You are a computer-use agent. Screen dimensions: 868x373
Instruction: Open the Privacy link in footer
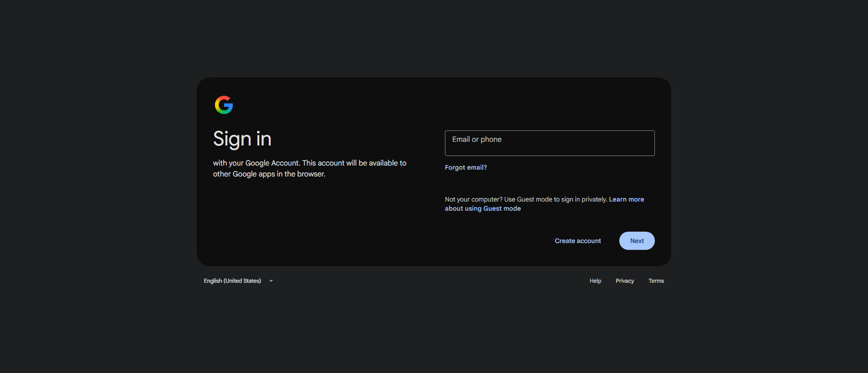click(x=625, y=281)
